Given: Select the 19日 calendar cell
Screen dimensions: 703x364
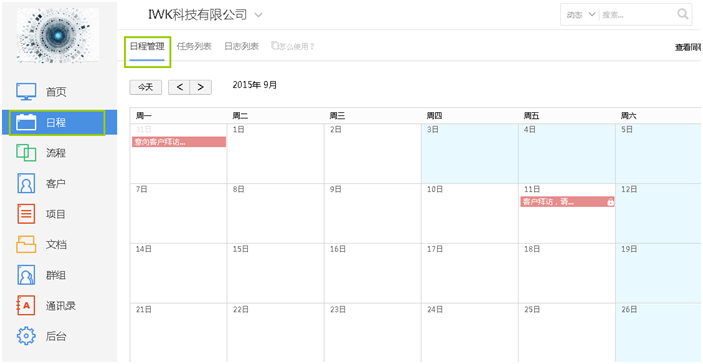Looking at the screenshot, I should [x=658, y=273].
